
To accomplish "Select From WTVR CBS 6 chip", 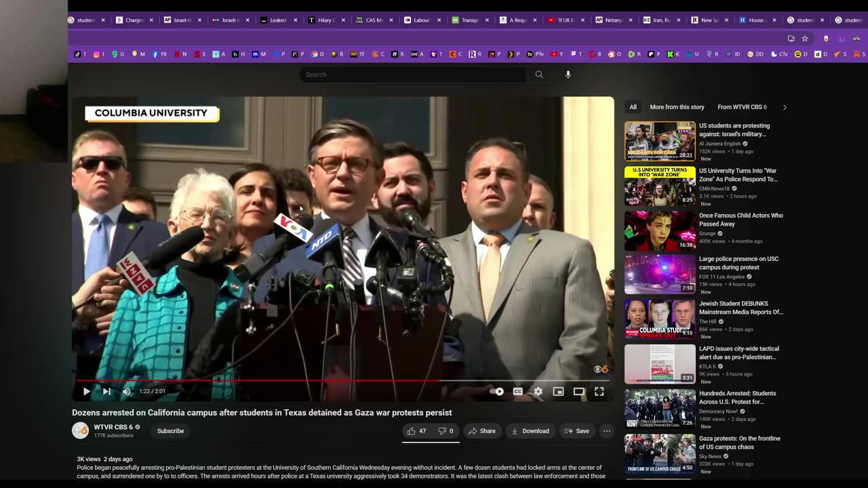I will click(x=742, y=107).
